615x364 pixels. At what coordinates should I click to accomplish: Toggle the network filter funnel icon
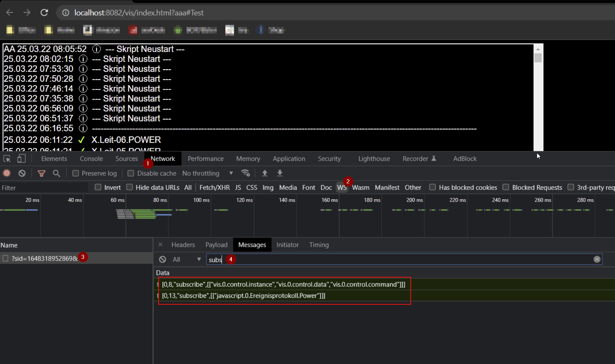[41, 173]
